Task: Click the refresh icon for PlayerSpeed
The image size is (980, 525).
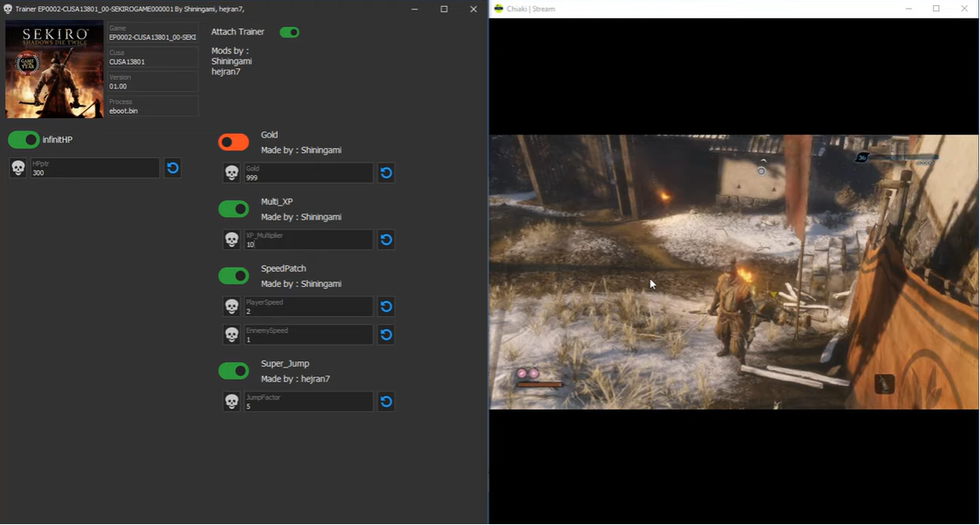Action: (x=386, y=306)
